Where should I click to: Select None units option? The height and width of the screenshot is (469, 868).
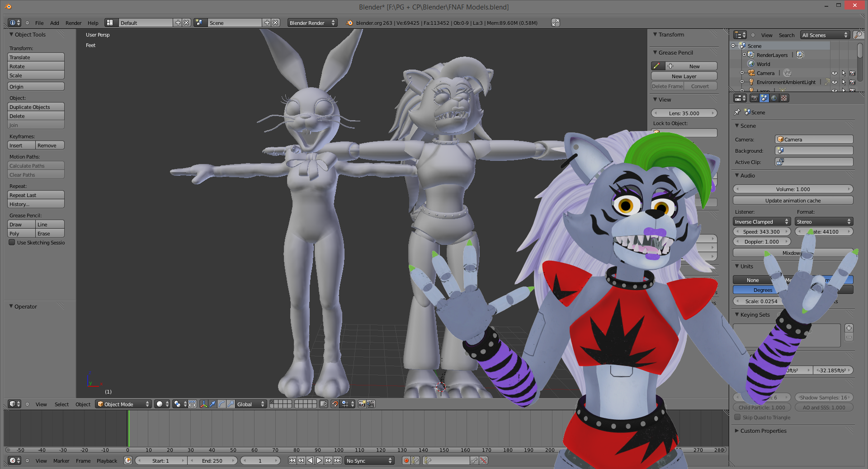point(753,280)
